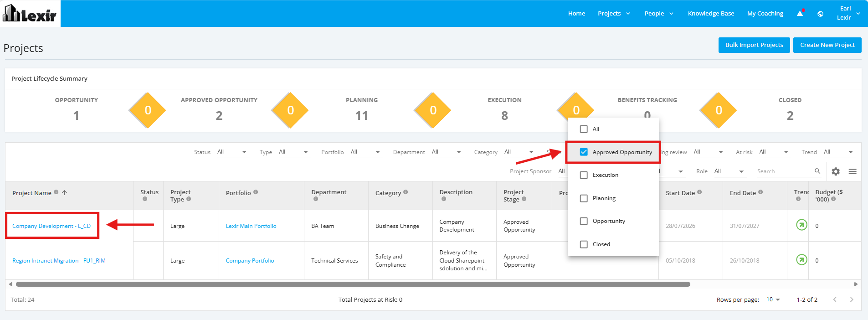Viewport: 868px width, 320px height.
Task: Click Bulk Import Projects button
Action: pos(754,45)
